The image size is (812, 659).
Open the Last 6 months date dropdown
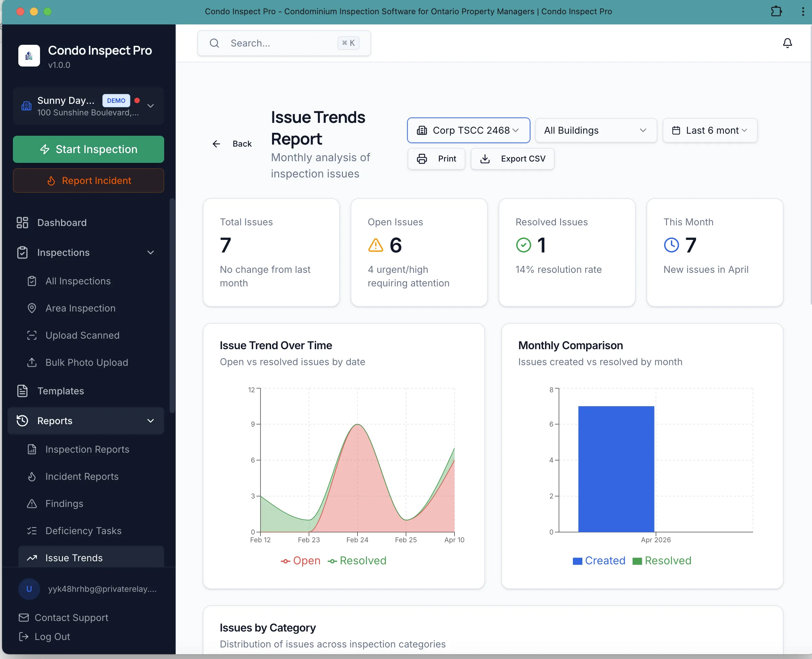pos(710,130)
